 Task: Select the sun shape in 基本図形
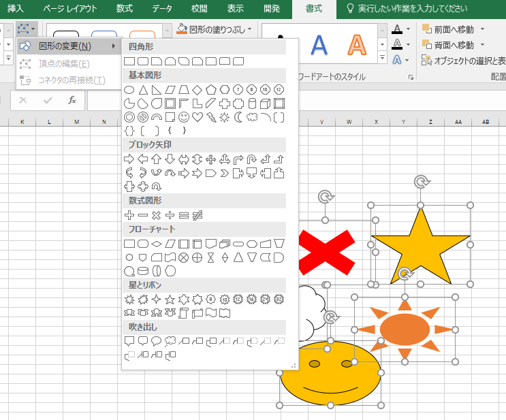pyautogui.click(x=224, y=117)
